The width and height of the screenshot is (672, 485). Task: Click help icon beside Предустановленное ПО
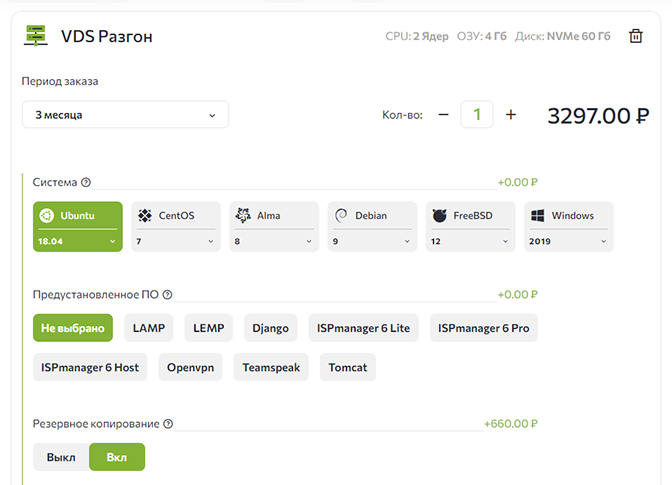(x=167, y=295)
